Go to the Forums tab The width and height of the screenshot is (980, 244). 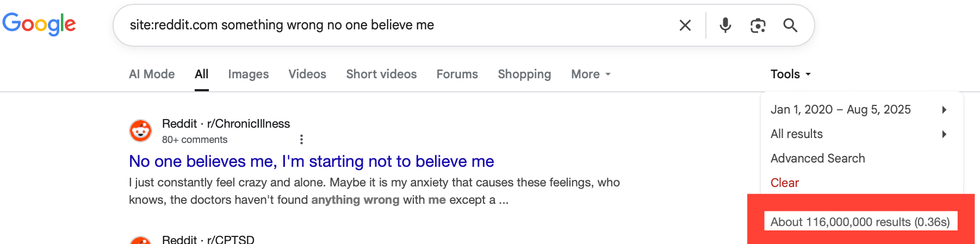click(457, 74)
